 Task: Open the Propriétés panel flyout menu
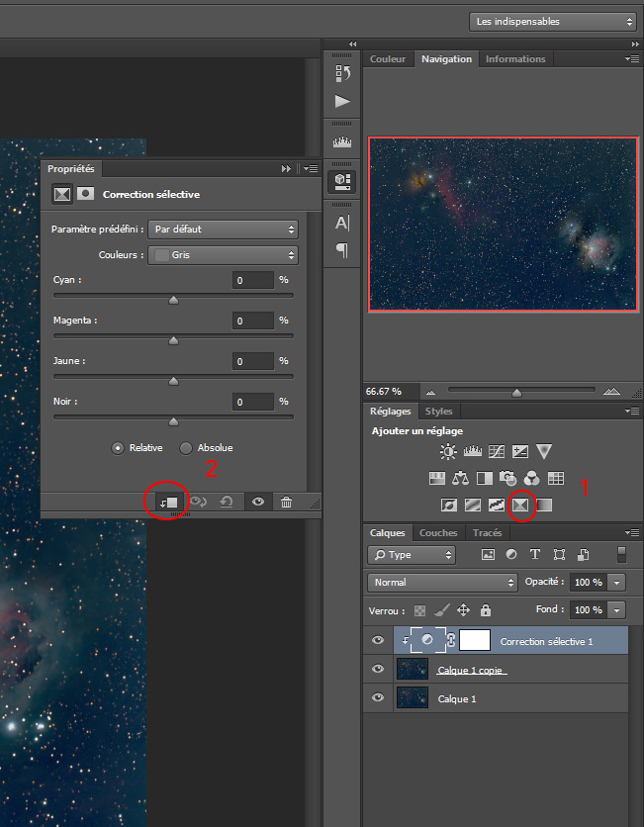point(312,169)
